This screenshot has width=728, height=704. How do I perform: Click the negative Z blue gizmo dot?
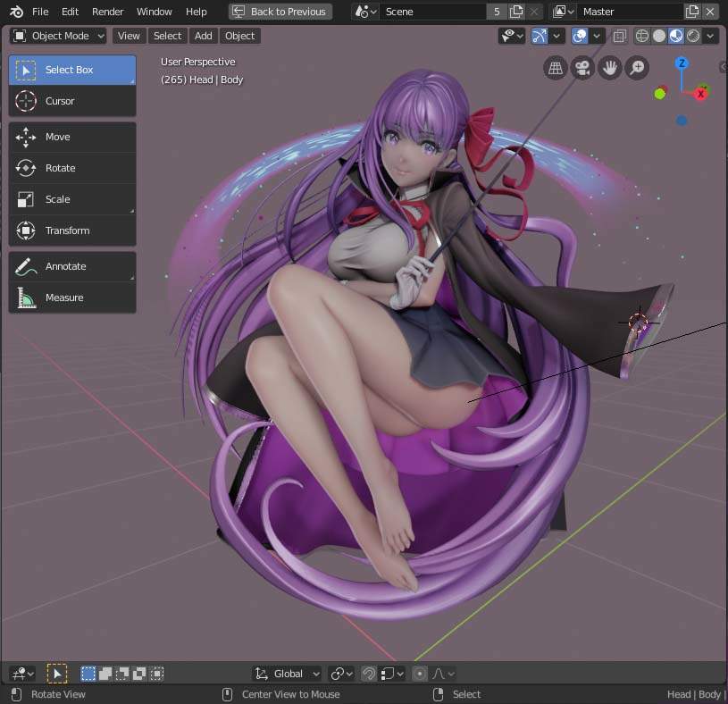coord(682,121)
